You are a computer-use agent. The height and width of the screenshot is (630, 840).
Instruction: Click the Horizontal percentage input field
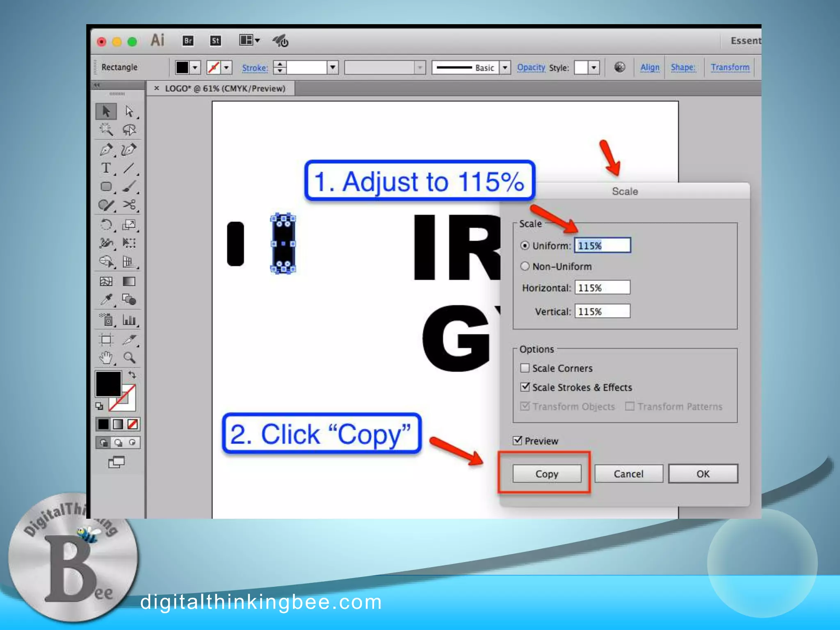602,288
